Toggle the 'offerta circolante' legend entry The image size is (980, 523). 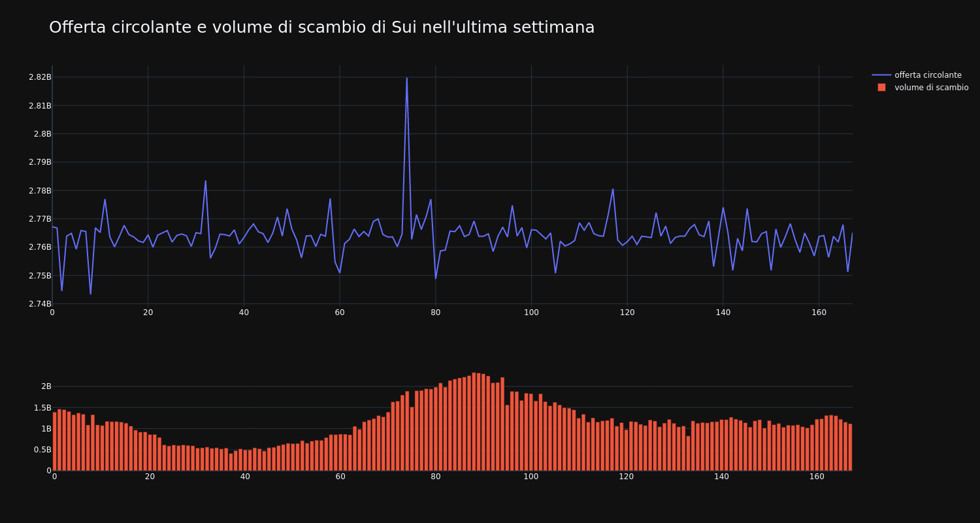click(x=920, y=75)
